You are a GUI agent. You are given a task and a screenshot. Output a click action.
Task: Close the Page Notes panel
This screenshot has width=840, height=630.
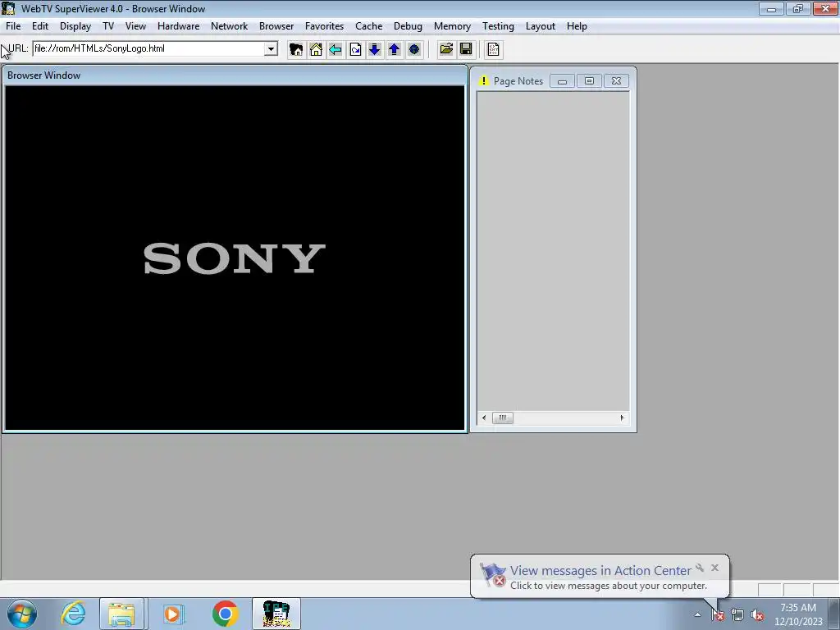pyautogui.click(x=616, y=81)
